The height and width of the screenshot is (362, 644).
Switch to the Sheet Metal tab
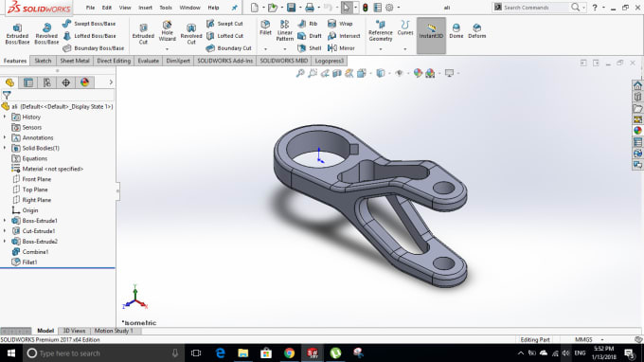(x=74, y=61)
